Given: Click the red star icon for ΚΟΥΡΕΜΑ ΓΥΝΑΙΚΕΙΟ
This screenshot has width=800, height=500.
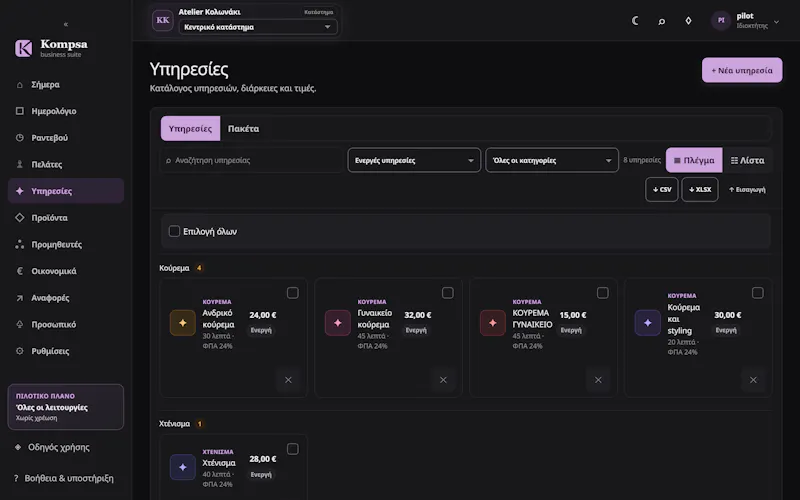Looking at the screenshot, I should point(493,322).
